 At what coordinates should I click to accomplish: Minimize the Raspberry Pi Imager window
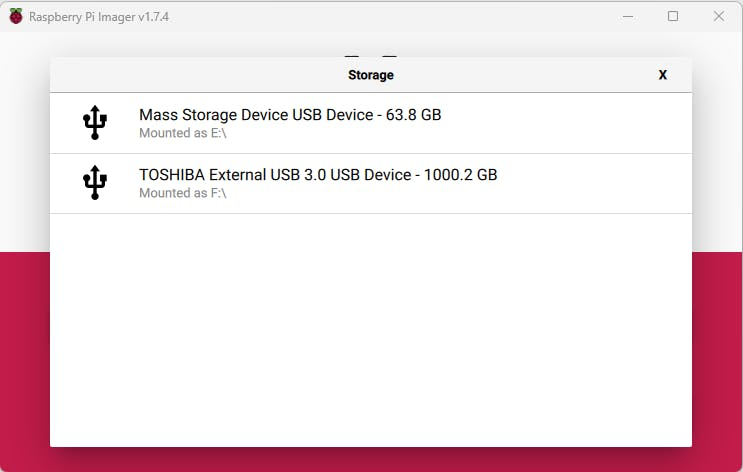[627, 16]
